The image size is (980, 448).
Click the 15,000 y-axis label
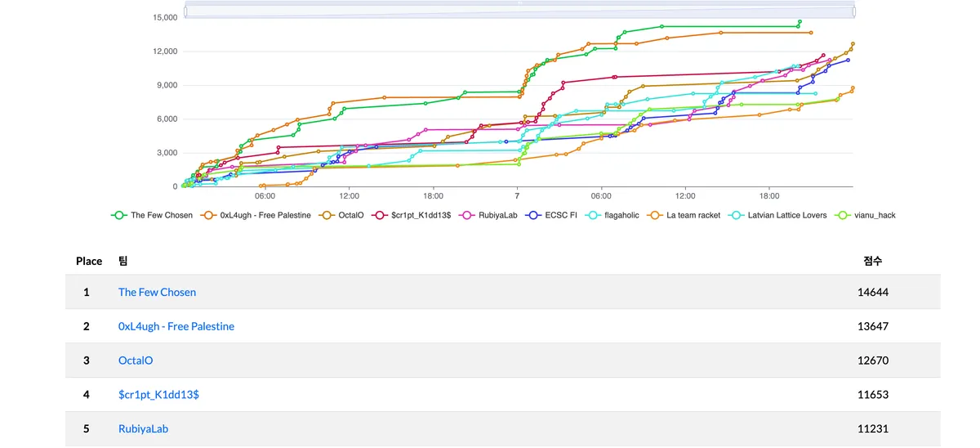(x=166, y=17)
